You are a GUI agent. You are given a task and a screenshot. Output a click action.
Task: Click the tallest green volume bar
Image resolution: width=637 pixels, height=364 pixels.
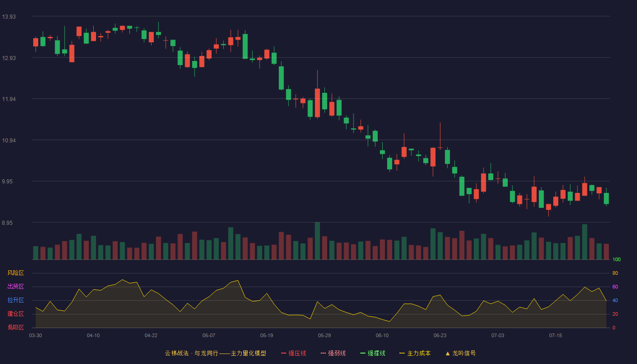pyautogui.click(x=317, y=241)
